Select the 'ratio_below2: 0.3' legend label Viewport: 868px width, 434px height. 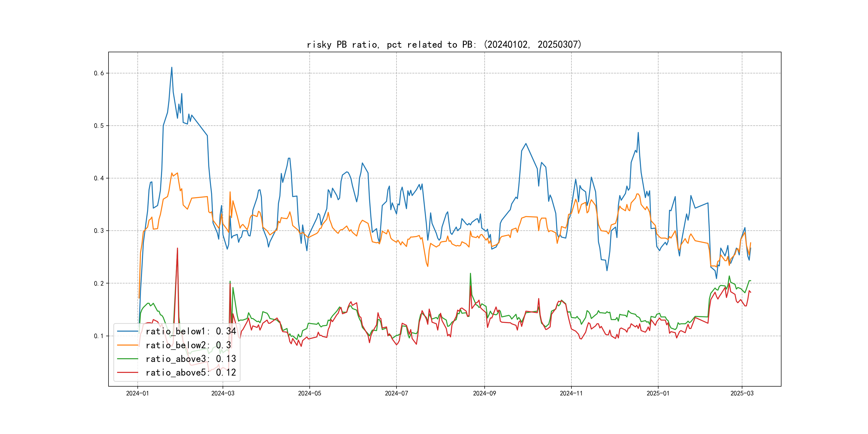(188, 345)
